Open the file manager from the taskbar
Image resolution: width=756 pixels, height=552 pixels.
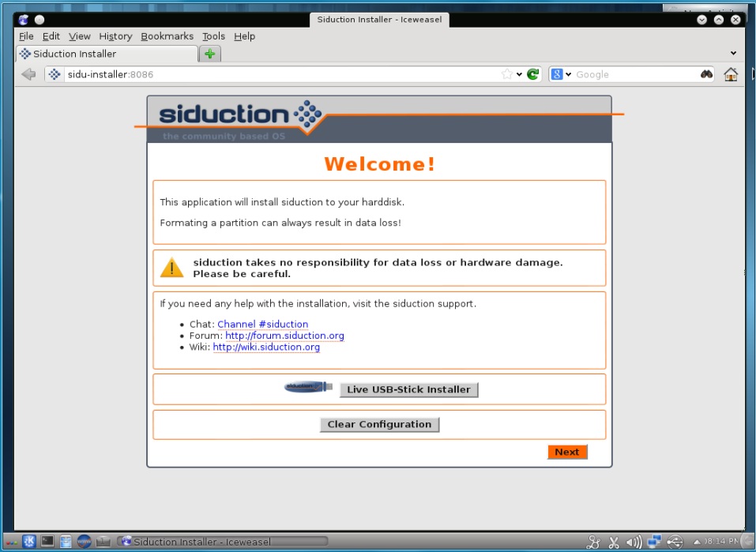[x=66, y=542]
